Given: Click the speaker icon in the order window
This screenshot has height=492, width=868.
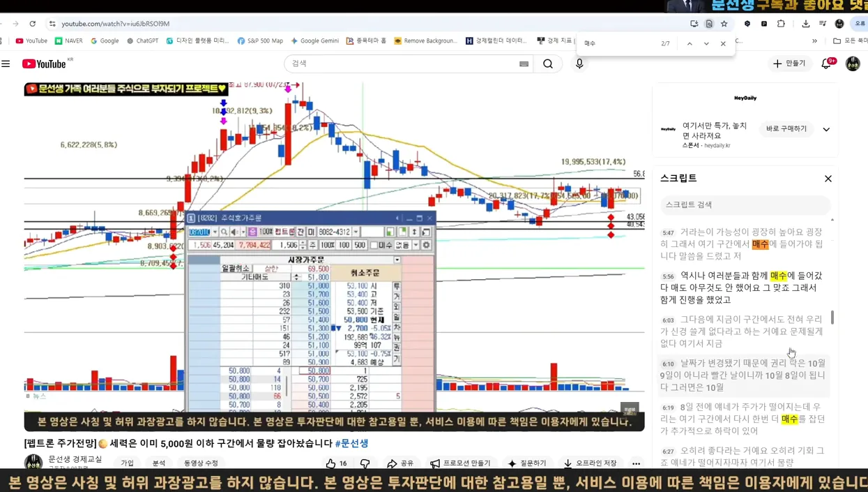Looking at the screenshot, I should click(233, 232).
